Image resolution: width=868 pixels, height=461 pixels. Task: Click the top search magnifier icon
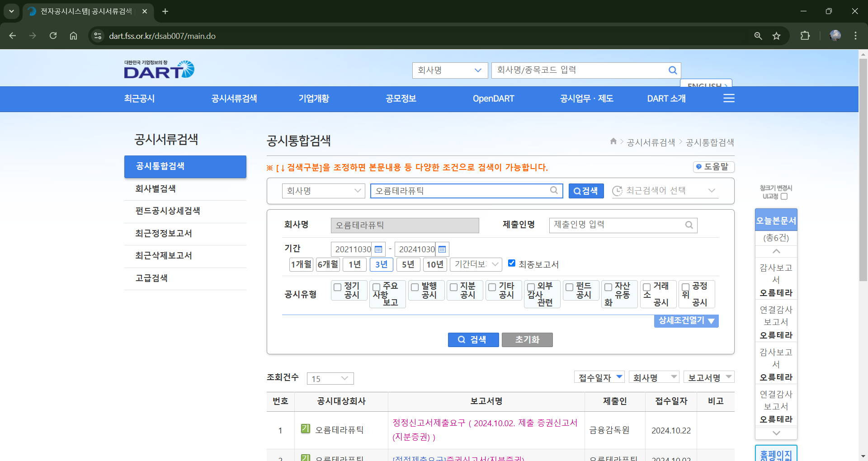pos(673,70)
